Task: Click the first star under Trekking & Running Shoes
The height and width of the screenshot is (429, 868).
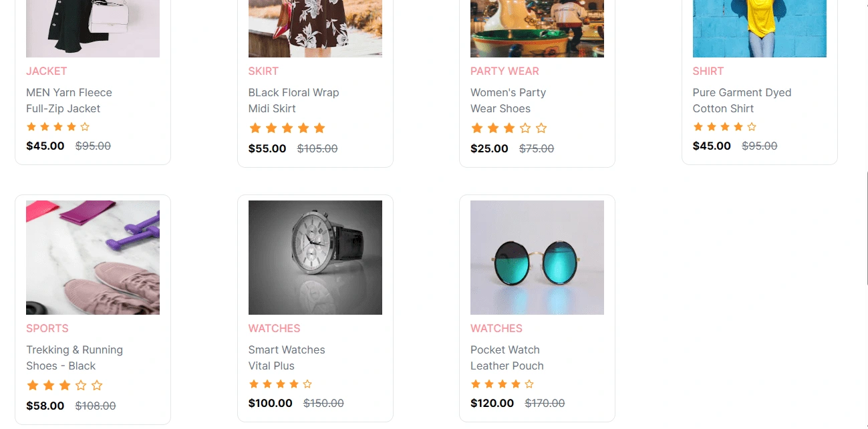Action: pos(32,386)
